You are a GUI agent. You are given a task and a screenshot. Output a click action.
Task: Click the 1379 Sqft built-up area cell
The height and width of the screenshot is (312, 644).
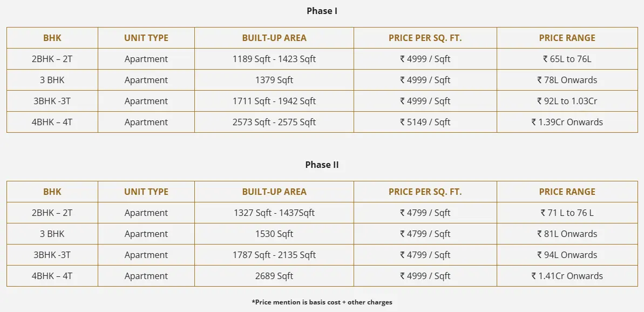click(274, 80)
